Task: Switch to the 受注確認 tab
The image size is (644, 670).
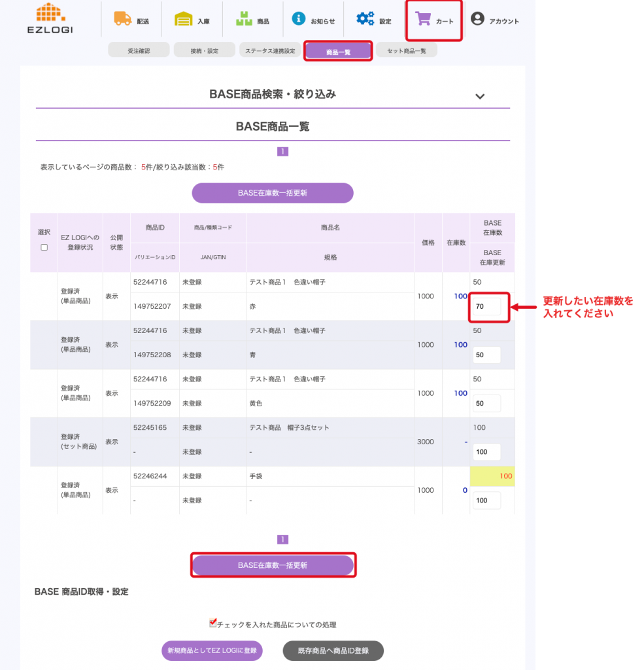Action: click(x=139, y=50)
